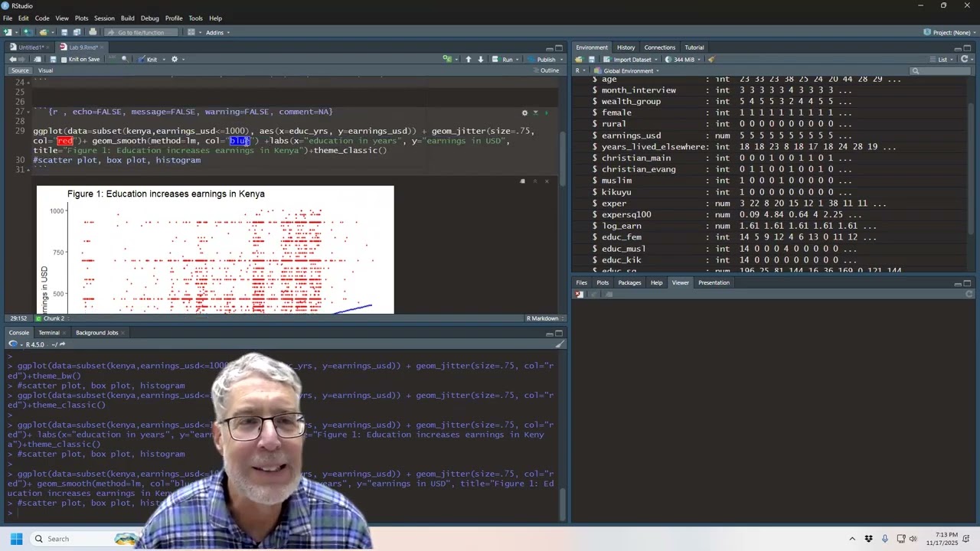Viewport: 980px width, 551px height.
Task: Open the Chunk 2 navigation dropdown
Action: [54, 318]
